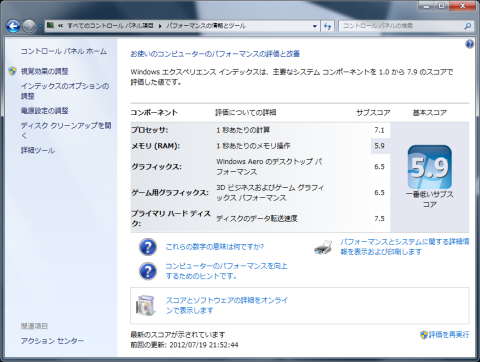Click the magnifier search icon

coord(468,26)
